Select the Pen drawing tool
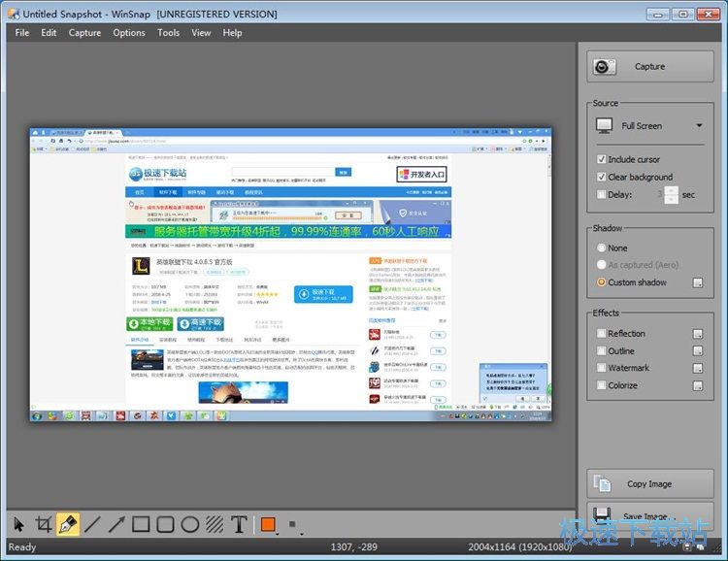This screenshot has width=728, height=561. point(68,524)
